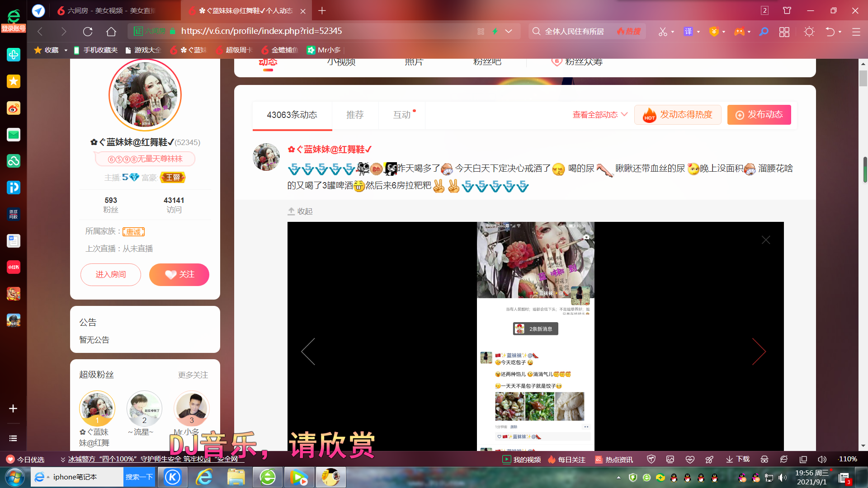The height and width of the screenshot is (488, 868).
Task: Open yellow star favorites in sidebar
Action: 14,81
